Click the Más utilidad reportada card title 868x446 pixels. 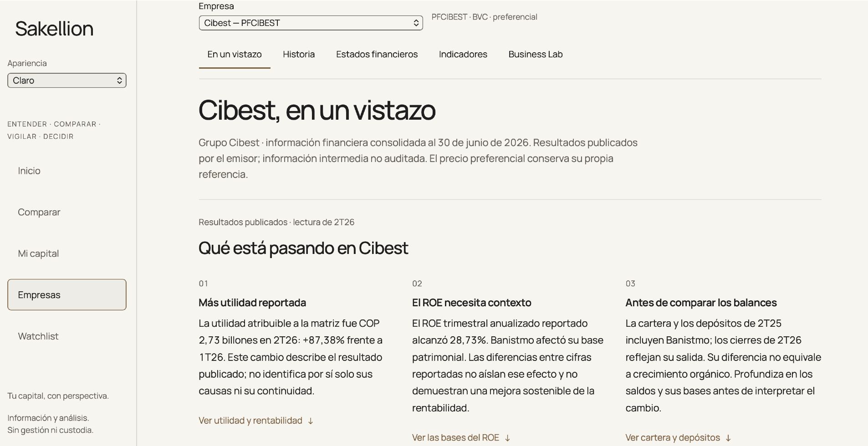252,303
